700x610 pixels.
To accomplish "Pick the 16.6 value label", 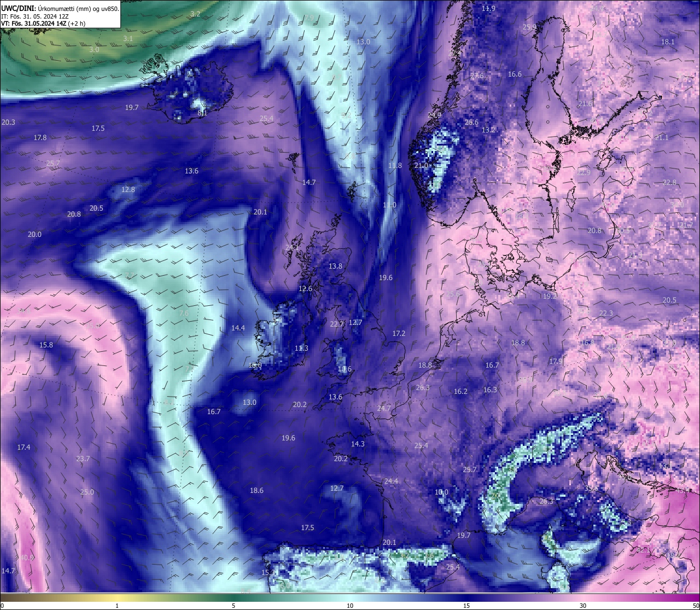I will 515,74.
